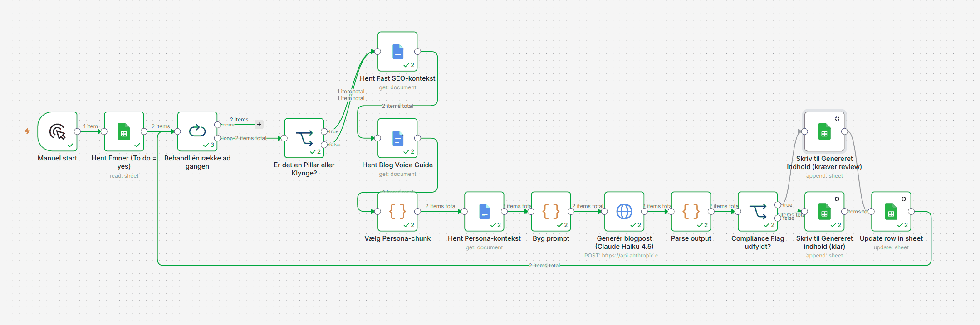This screenshot has width=980, height=325.
Task: Click the "Update row in sheet" label
Action: [891, 238]
